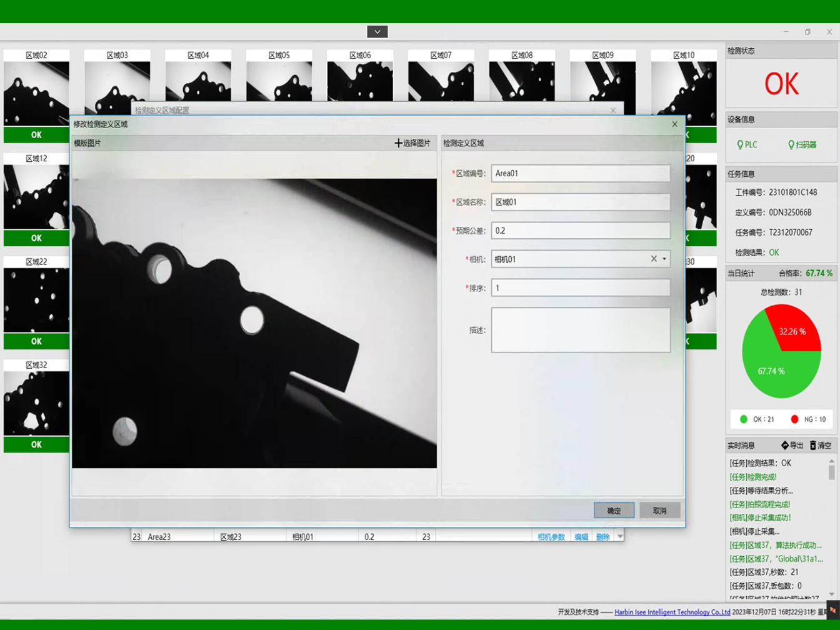Click the plus icon to select template image
The height and width of the screenshot is (630, 840).
point(398,143)
